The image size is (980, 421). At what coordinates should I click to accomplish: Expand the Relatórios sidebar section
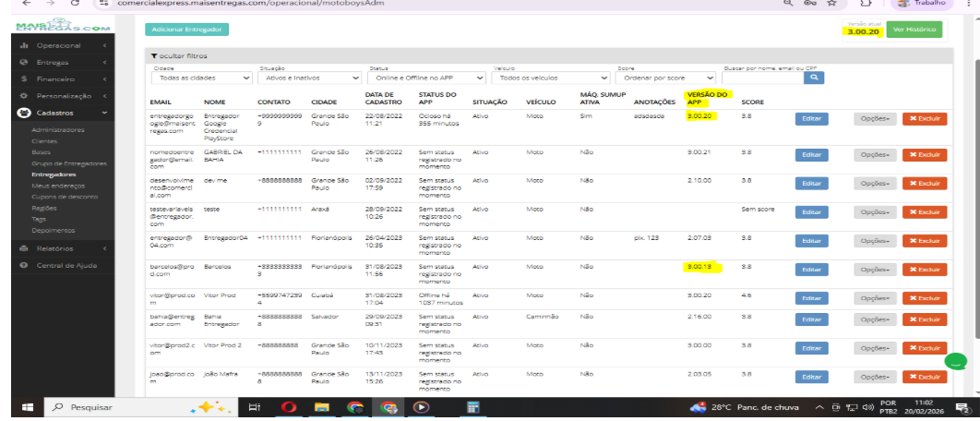pyautogui.click(x=63, y=248)
